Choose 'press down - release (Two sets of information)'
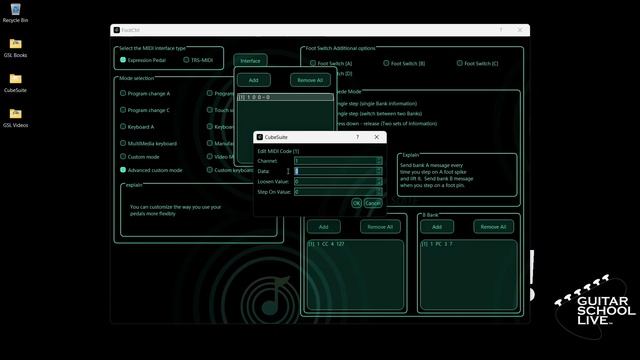The image size is (640, 360). tap(386, 123)
